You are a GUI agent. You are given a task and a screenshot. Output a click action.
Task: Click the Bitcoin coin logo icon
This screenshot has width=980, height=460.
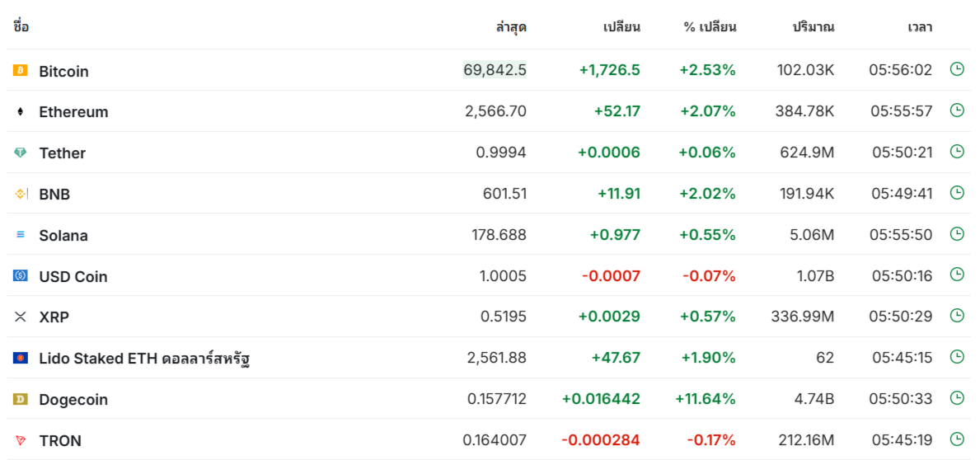(20, 71)
